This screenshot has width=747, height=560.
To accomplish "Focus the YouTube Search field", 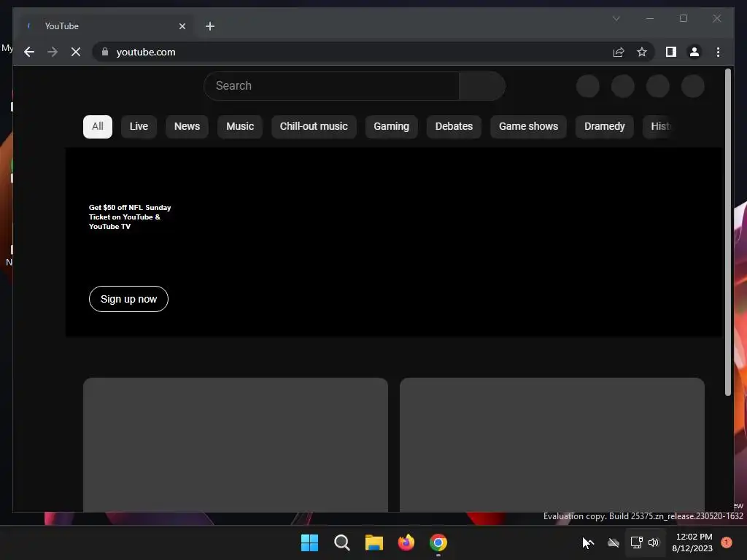I will (332, 86).
